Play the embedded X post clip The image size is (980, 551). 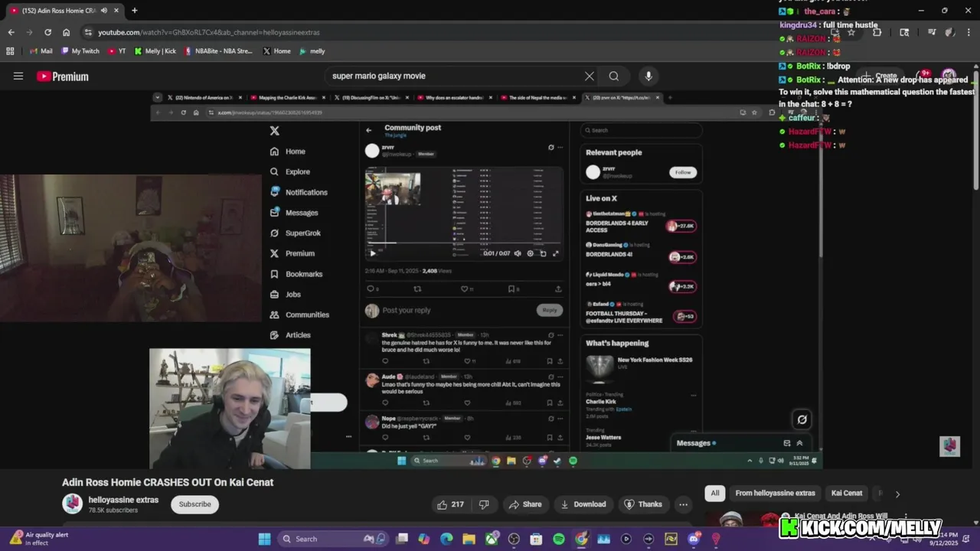pos(373,253)
